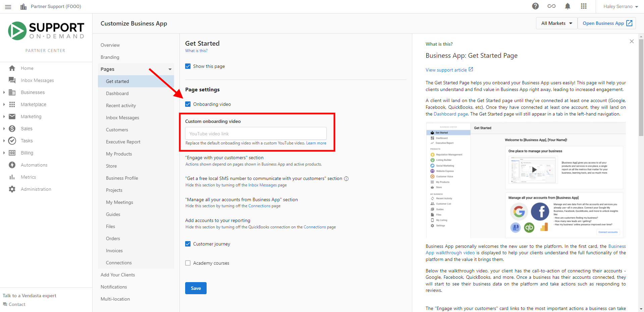The width and height of the screenshot is (644, 312).
Task: Click the Connections link in Manage accounts section
Action: [259, 206]
